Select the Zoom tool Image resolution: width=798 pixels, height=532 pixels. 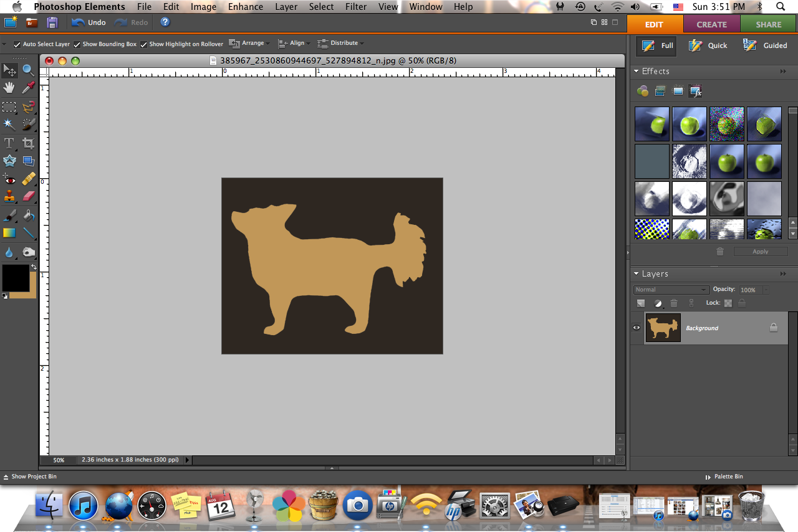pos(29,70)
